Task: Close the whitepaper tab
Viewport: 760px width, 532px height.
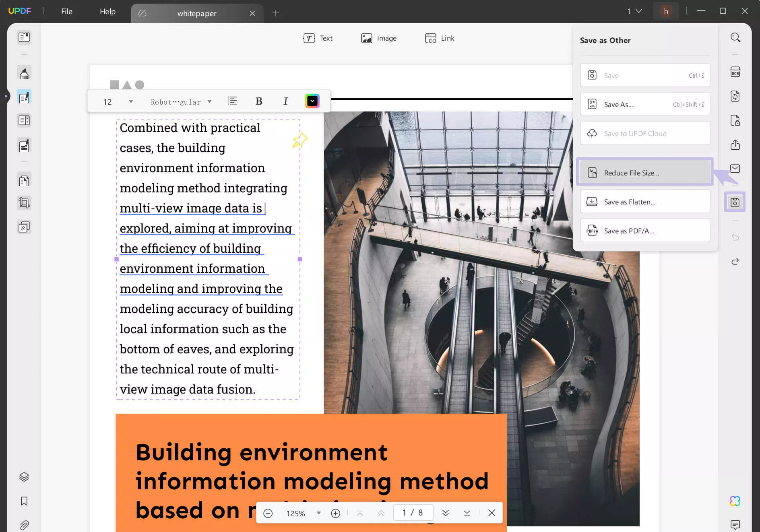Action: point(252,13)
